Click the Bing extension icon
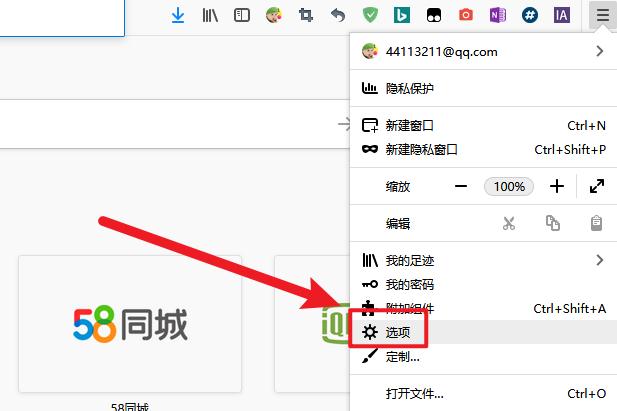 (x=402, y=16)
